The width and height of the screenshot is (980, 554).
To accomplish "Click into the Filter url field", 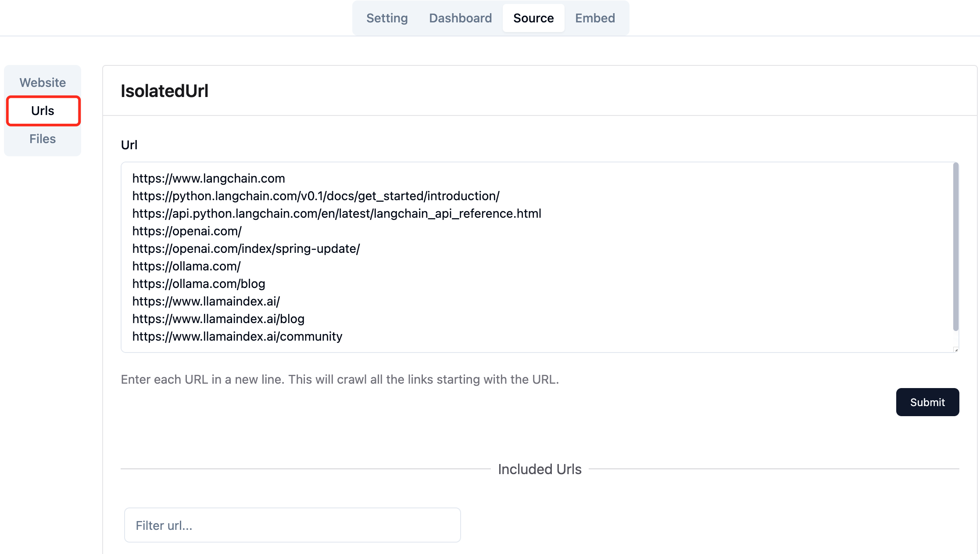I will click(x=292, y=525).
